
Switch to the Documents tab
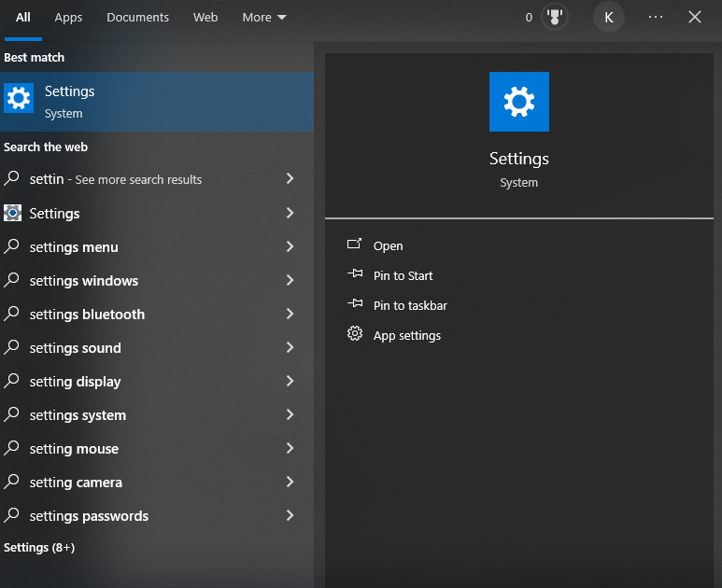point(137,18)
